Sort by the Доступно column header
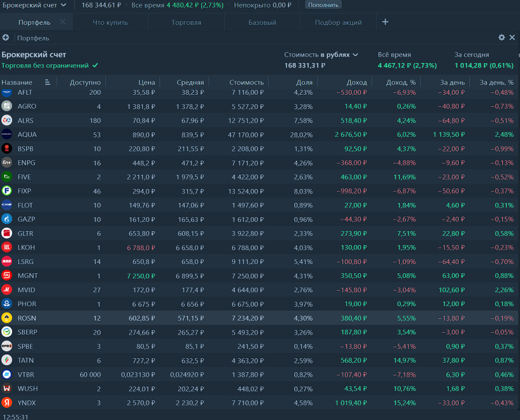Viewport: 520px width, 420px height. tap(86, 83)
